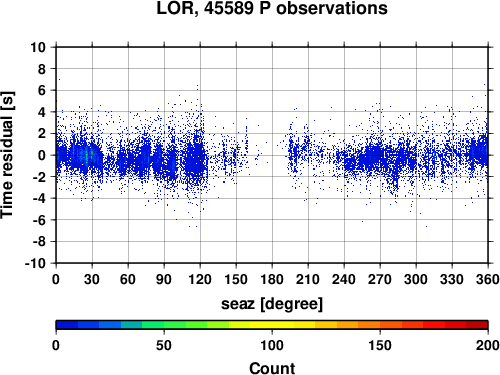
Task: Click the 'seaz [degree]' x-axis label
Action: pyautogui.click(x=272, y=304)
